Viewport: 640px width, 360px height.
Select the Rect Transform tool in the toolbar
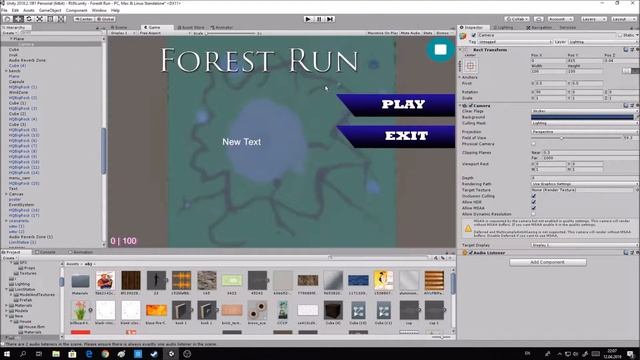pos(50,19)
